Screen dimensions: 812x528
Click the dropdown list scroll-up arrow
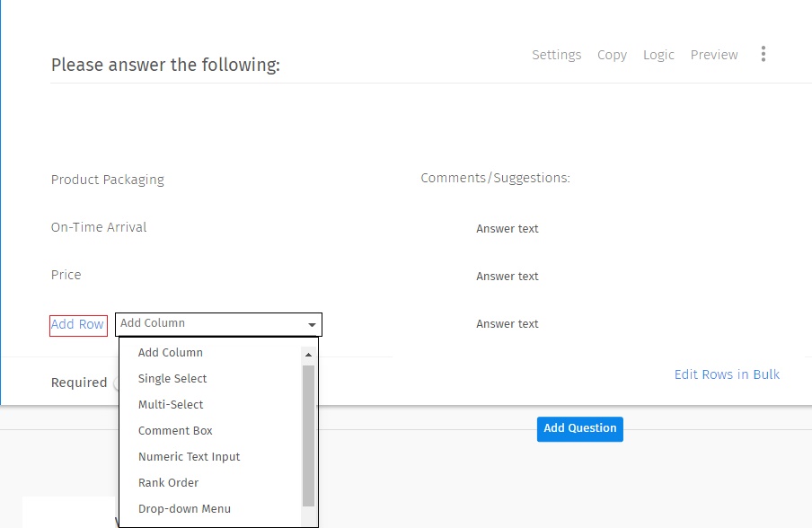click(x=309, y=355)
